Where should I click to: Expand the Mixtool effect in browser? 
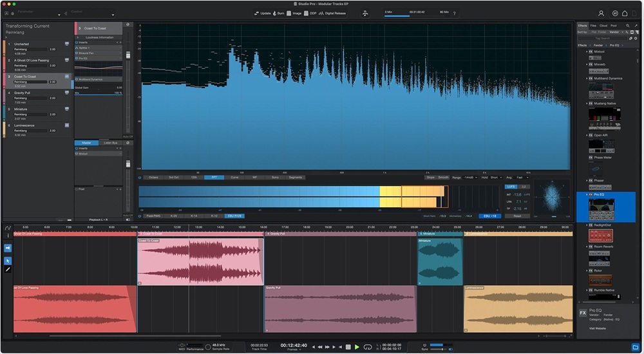(x=587, y=51)
